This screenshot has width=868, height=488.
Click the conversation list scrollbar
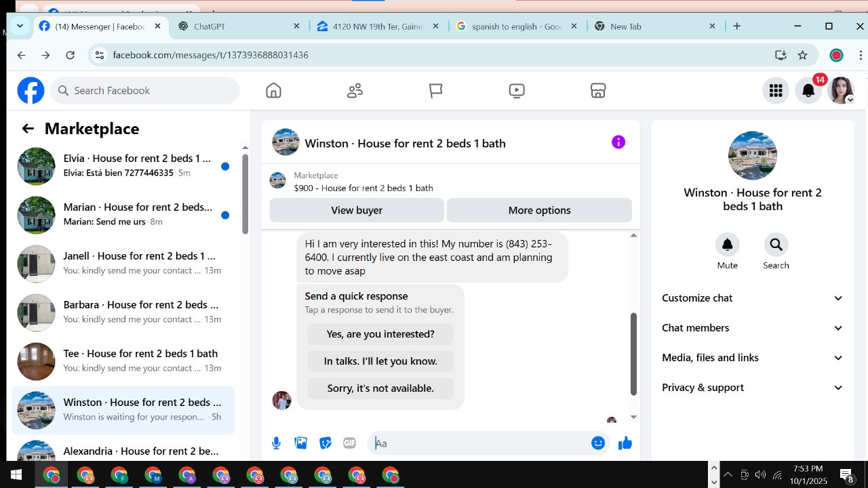click(245, 193)
